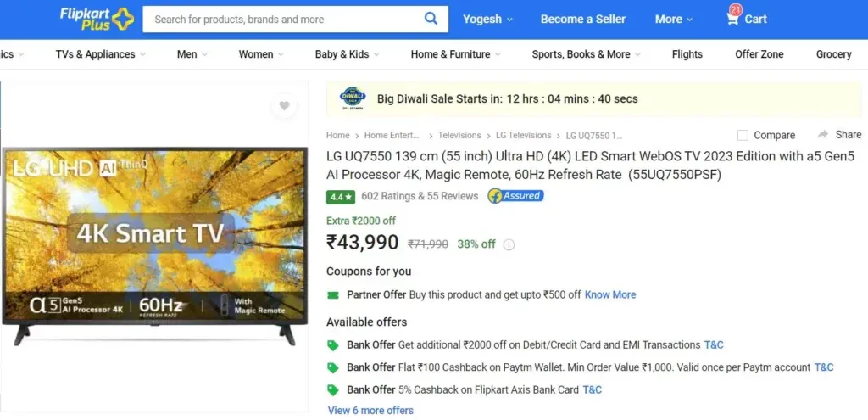Expand the Home & Furniture menu

(455, 54)
